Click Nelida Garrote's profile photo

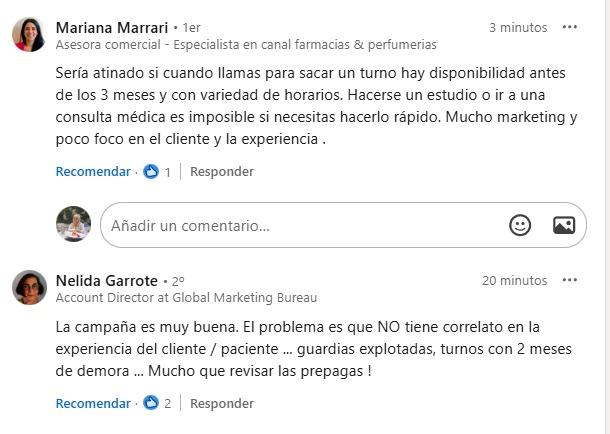(x=29, y=289)
